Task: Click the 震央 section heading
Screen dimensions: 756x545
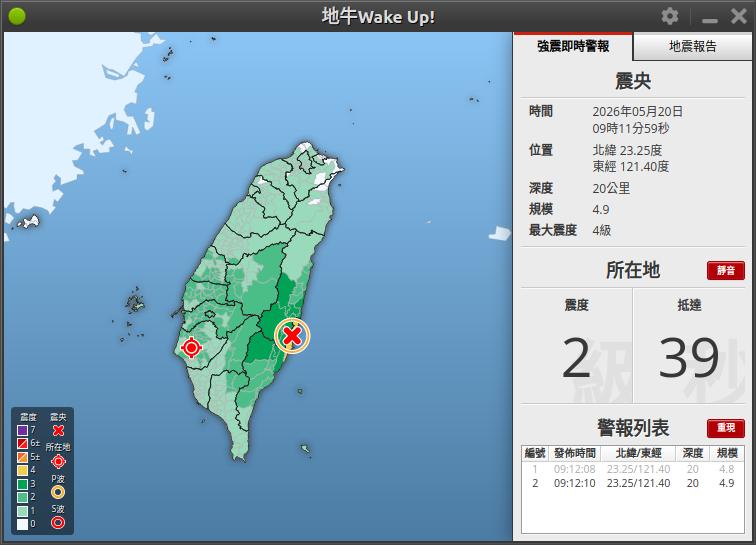Action: (x=633, y=81)
